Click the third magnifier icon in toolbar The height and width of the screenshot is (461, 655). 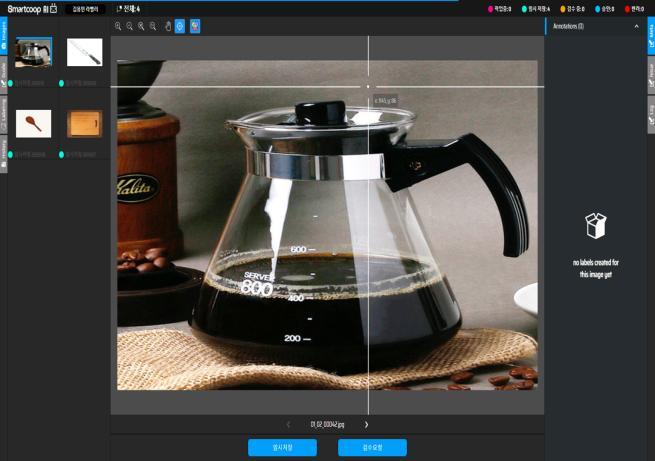(141, 26)
